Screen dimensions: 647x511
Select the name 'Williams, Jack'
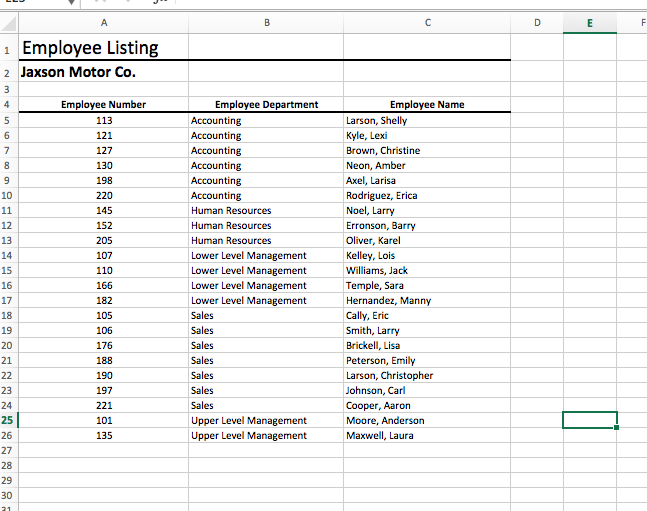377,270
